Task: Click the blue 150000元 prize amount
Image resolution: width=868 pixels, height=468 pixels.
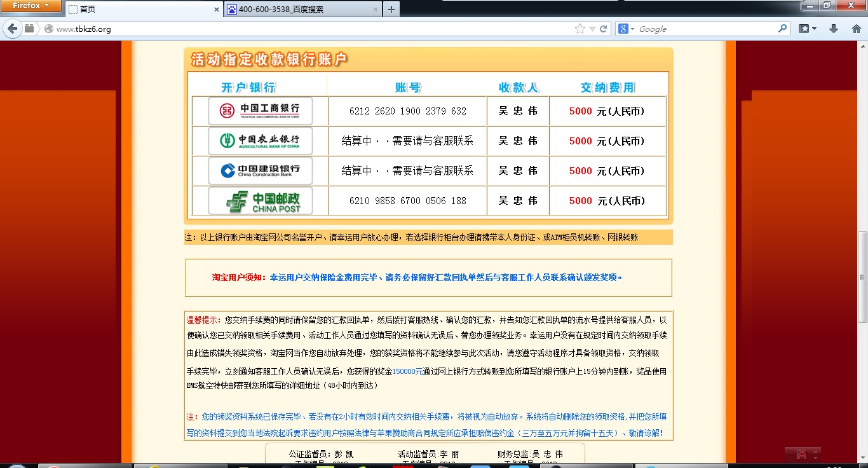Action: pos(408,371)
